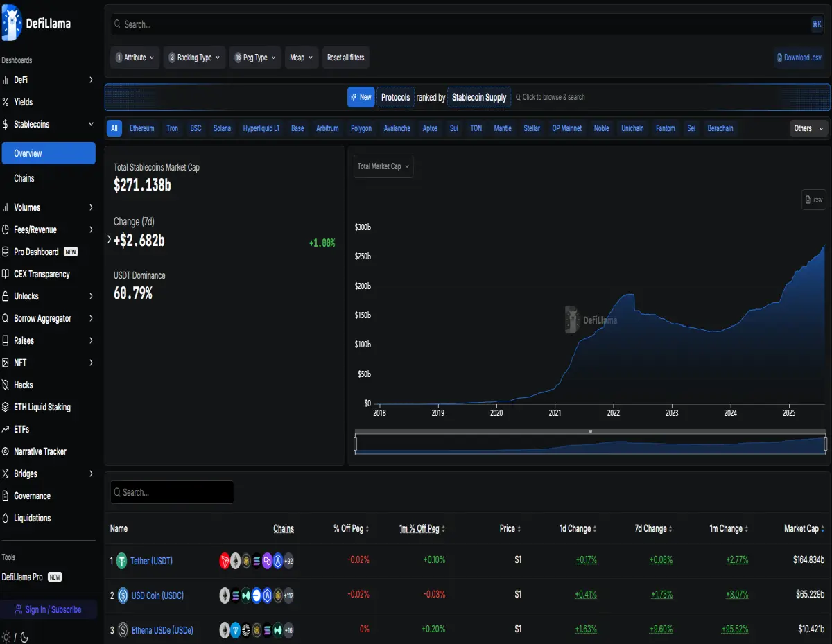
Task: Click the Chains column header
Action: pos(284,529)
